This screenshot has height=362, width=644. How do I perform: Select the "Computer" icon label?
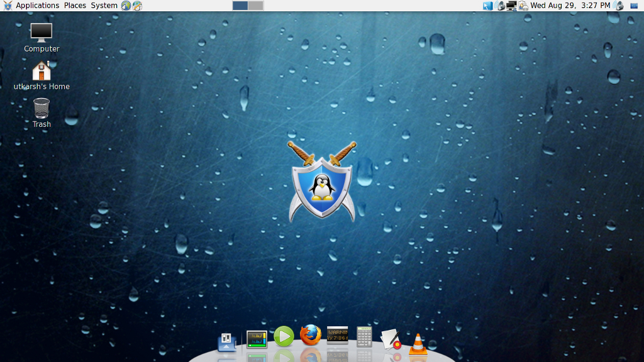[x=42, y=49]
